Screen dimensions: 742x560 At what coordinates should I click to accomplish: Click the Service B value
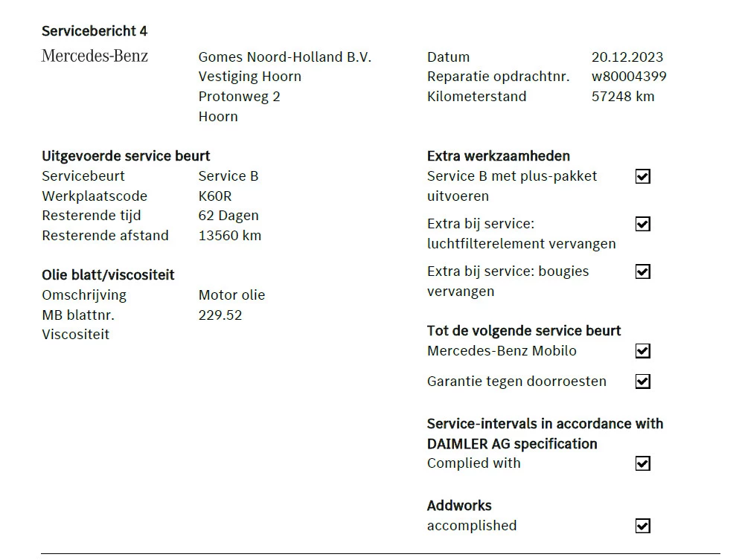[x=228, y=176]
